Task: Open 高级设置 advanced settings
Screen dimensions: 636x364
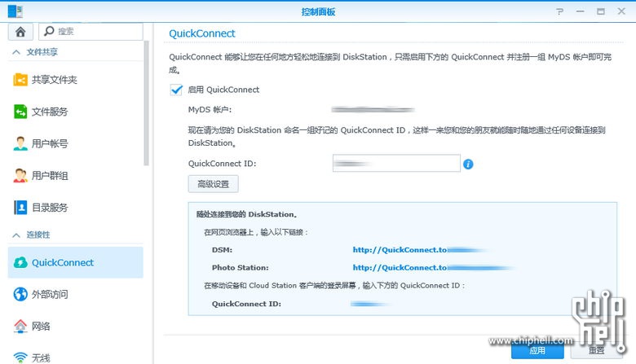Action: pos(214,184)
